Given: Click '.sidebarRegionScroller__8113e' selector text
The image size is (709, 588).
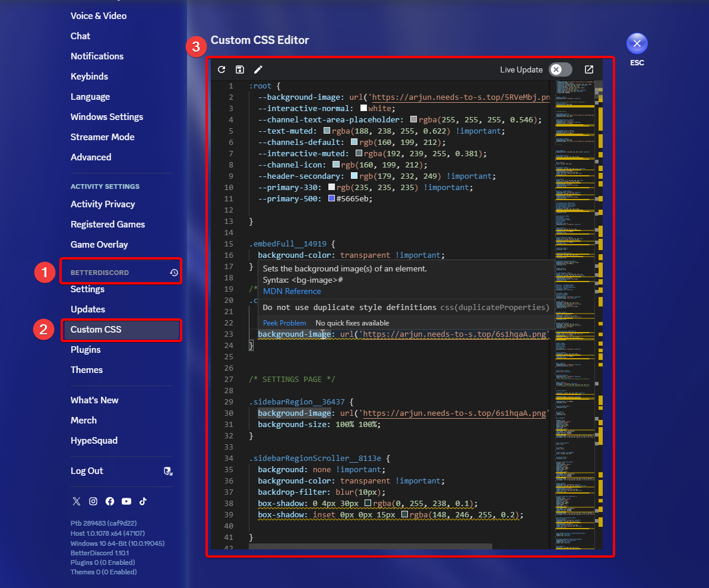Looking at the screenshot, I should click(x=315, y=458).
